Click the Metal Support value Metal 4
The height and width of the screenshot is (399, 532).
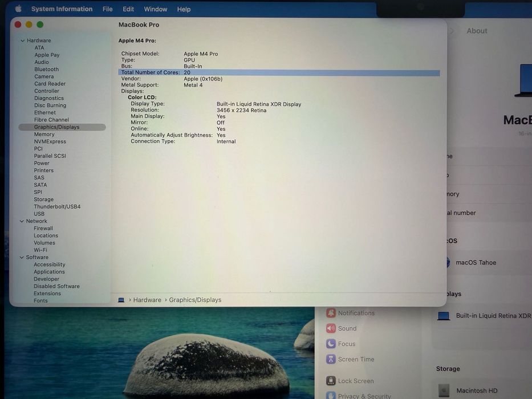[x=193, y=85]
